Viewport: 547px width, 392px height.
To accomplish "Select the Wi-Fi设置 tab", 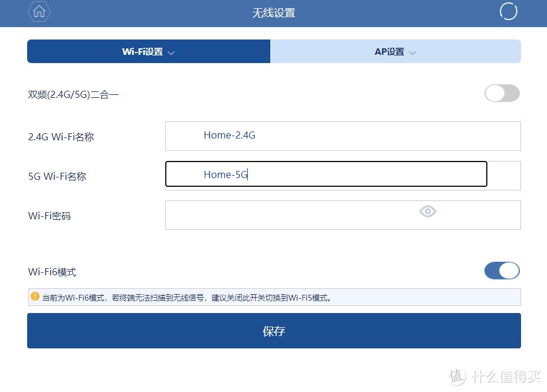I will 148,51.
